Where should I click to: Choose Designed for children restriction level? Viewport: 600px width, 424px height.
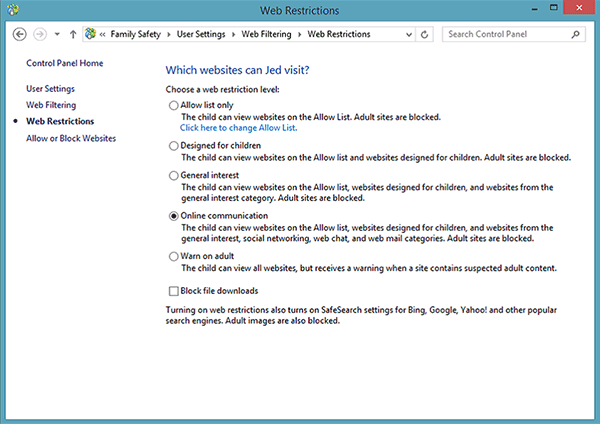(x=173, y=145)
